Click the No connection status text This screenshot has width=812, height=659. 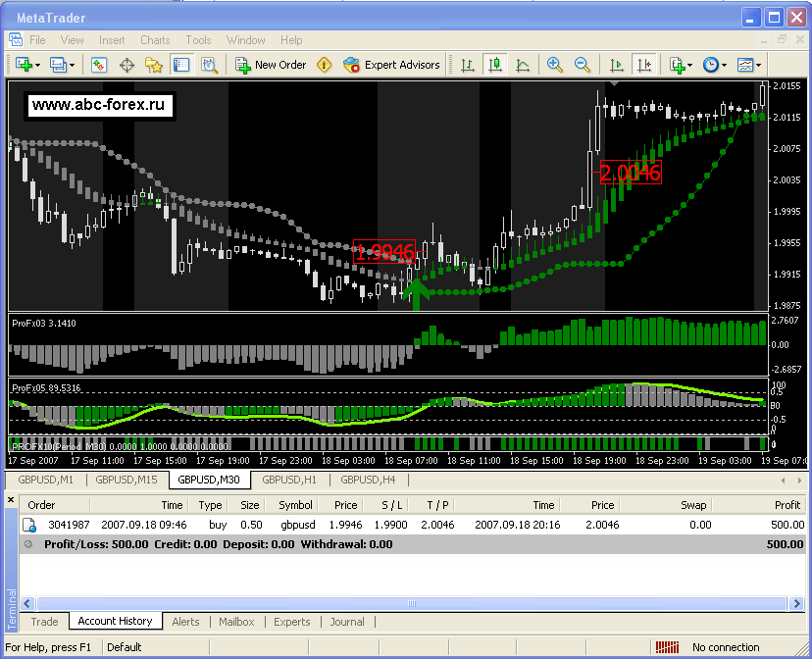[726, 647]
